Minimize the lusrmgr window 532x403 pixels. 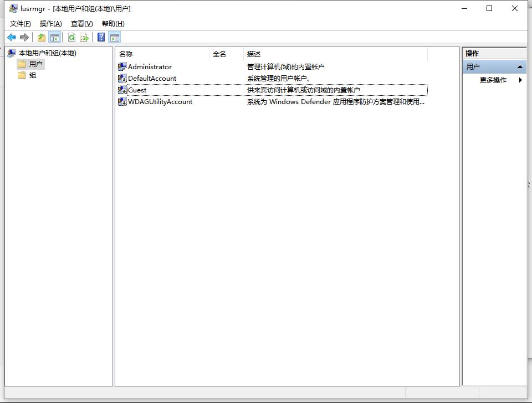tap(464, 8)
